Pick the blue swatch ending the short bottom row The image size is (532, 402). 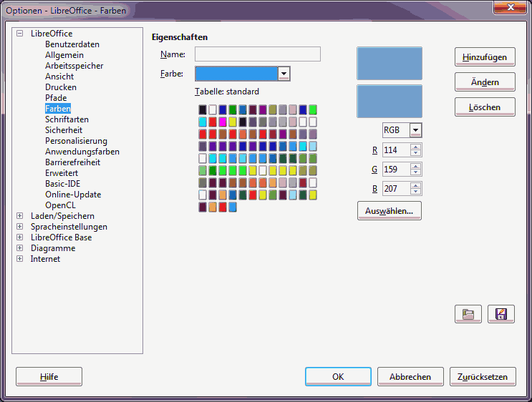click(233, 207)
